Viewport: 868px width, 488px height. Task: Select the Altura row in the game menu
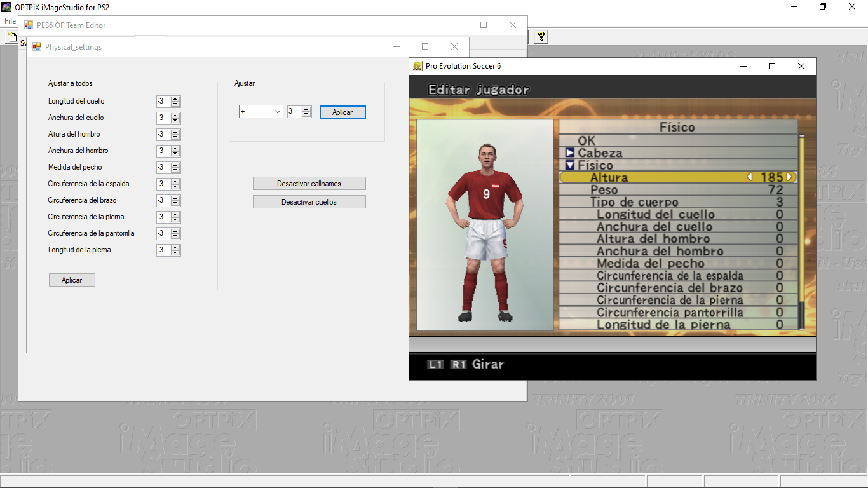(x=678, y=177)
